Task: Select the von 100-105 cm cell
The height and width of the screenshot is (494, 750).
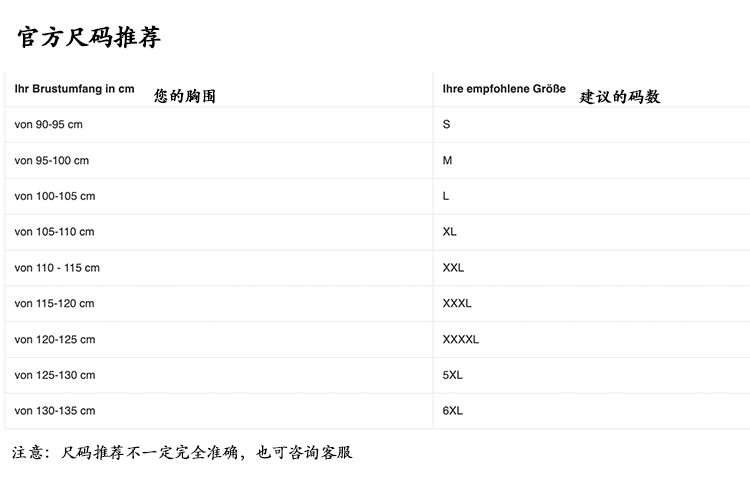Action: pos(55,196)
